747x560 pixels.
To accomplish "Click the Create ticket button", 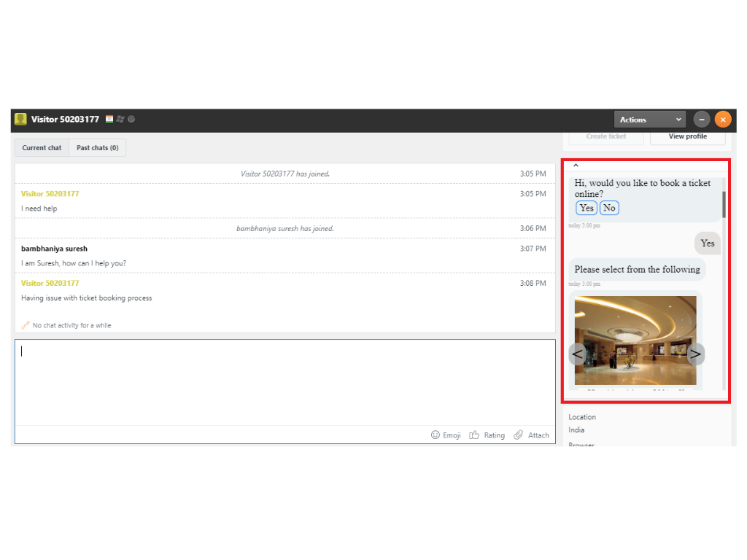I will click(606, 136).
